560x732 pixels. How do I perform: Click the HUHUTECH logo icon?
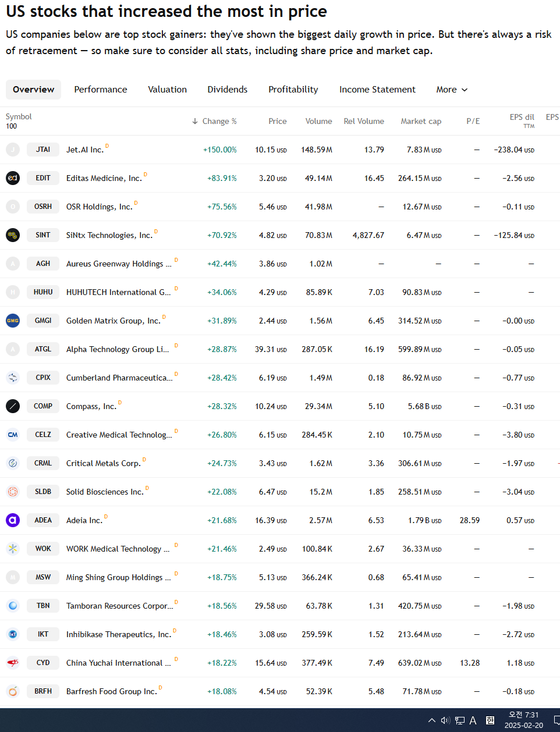13,292
